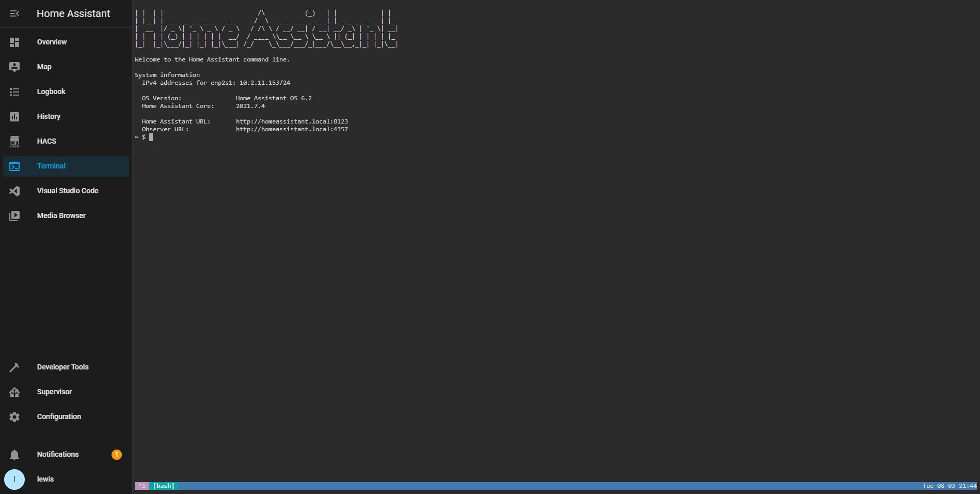
Task: Click the lewis user avatar
Action: 14,480
